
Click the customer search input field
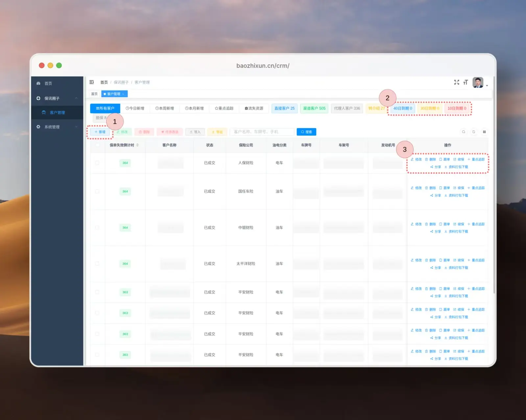(262, 132)
